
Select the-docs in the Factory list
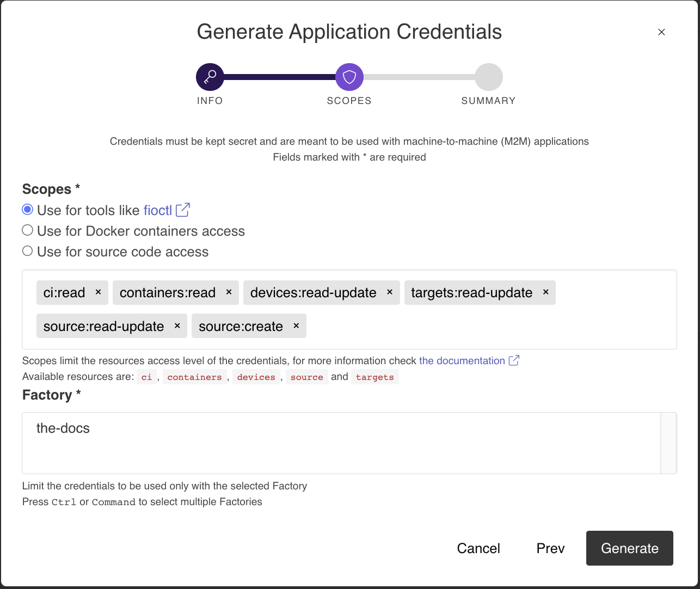point(63,428)
